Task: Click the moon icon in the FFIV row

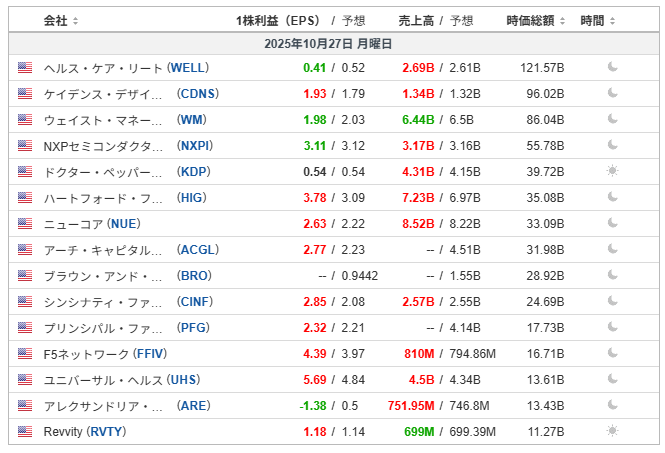Action: coord(613,353)
